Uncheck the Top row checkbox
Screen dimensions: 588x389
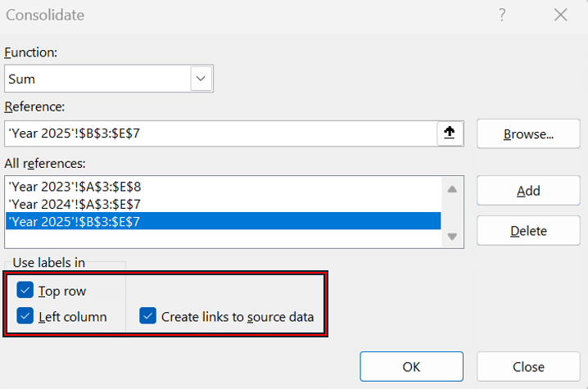25,291
